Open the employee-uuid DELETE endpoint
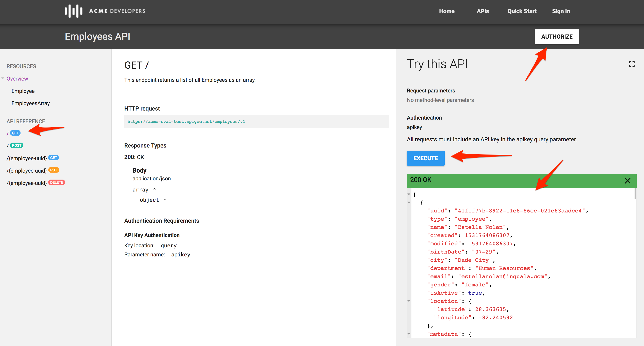Viewport: 644px width, 346px height. (36, 183)
